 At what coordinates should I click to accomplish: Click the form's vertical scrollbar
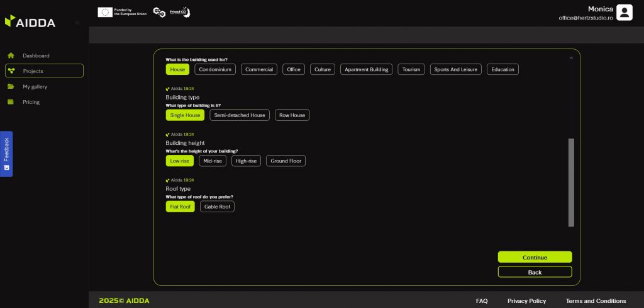[x=571, y=182]
